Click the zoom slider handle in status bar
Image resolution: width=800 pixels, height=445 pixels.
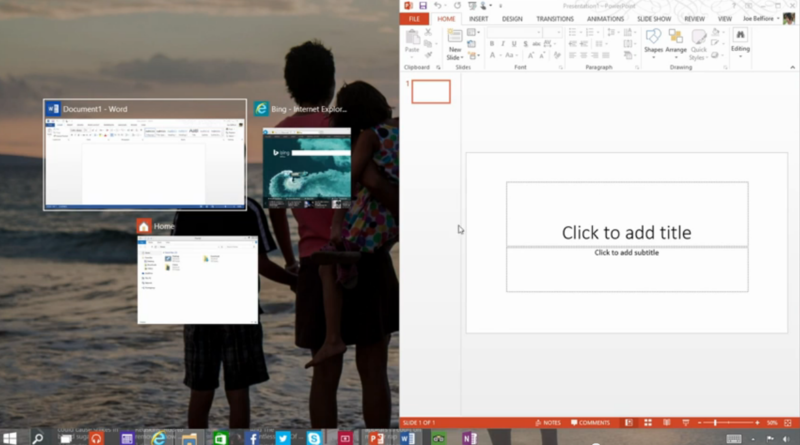pos(715,423)
